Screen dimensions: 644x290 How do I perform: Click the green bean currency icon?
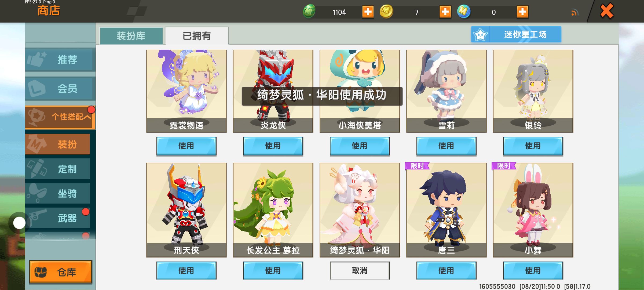pyautogui.click(x=309, y=12)
